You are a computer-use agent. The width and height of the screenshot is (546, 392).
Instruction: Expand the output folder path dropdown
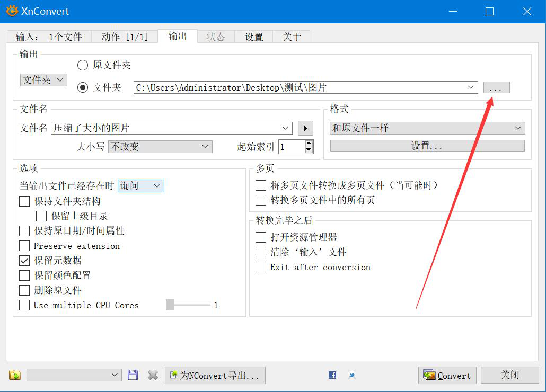[x=471, y=87]
